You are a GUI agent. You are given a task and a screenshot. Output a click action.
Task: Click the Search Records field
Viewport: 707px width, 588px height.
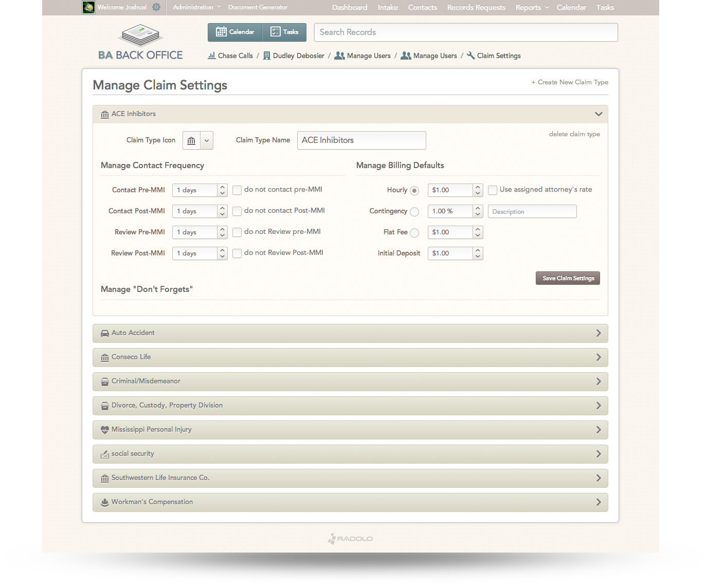[465, 32]
